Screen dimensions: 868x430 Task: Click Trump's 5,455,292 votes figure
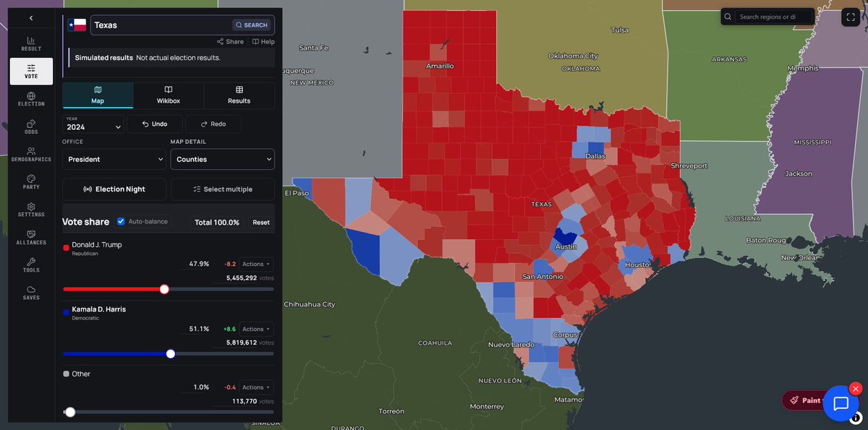242,278
